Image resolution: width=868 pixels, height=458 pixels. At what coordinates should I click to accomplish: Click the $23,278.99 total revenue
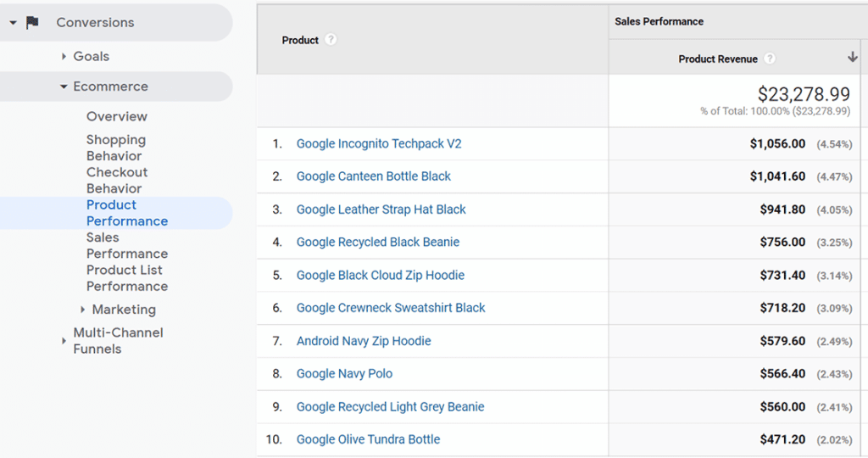[x=804, y=93]
